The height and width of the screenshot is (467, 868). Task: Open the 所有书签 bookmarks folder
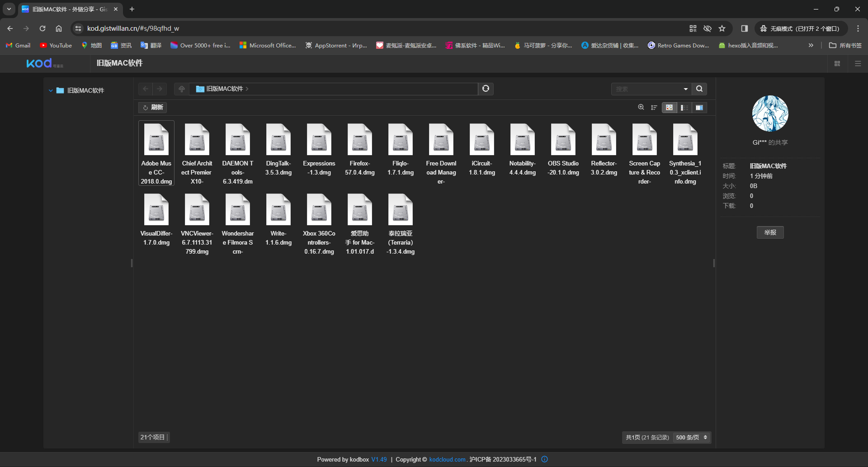[x=845, y=45]
